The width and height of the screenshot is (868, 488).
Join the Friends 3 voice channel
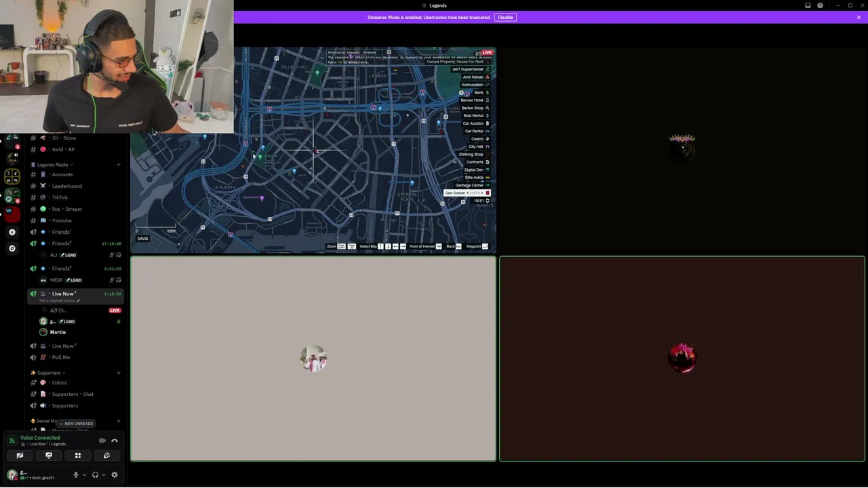(75, 268)
